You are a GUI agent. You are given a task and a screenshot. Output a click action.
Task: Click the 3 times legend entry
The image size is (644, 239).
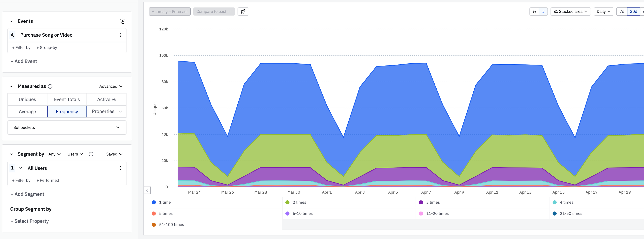coord(433,202)
